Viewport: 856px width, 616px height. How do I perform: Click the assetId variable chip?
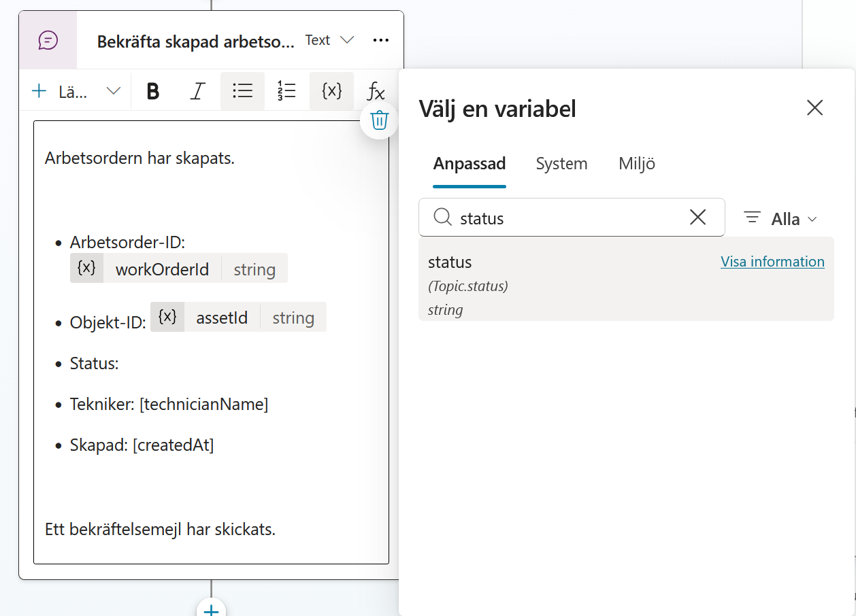(x=238, y=317)
